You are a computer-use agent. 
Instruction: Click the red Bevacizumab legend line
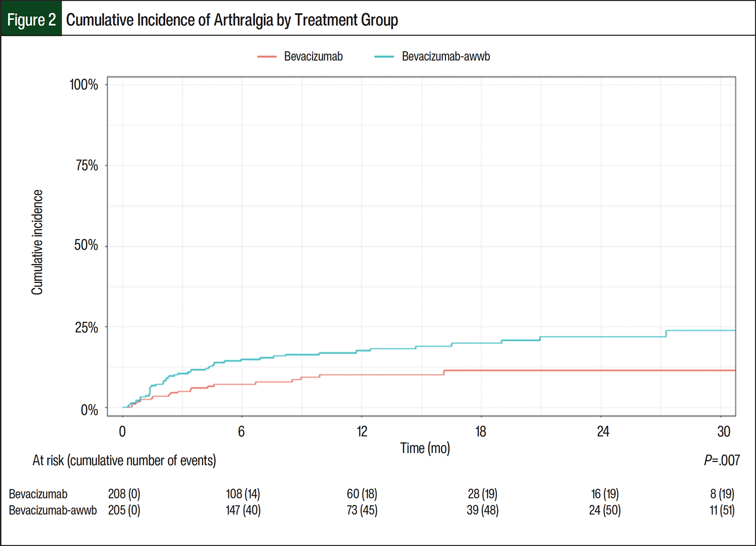tap(267, 57)
